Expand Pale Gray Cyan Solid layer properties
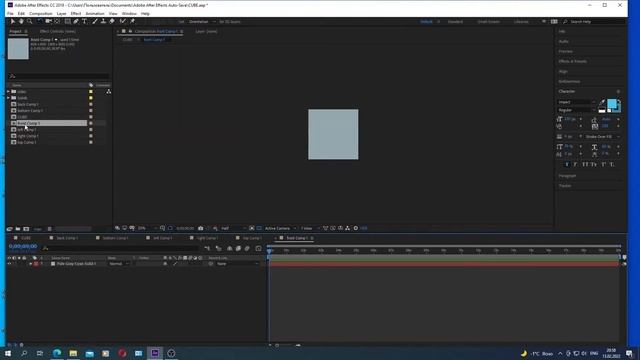Viewport: 640px width, 360px height. pos(30,264)
